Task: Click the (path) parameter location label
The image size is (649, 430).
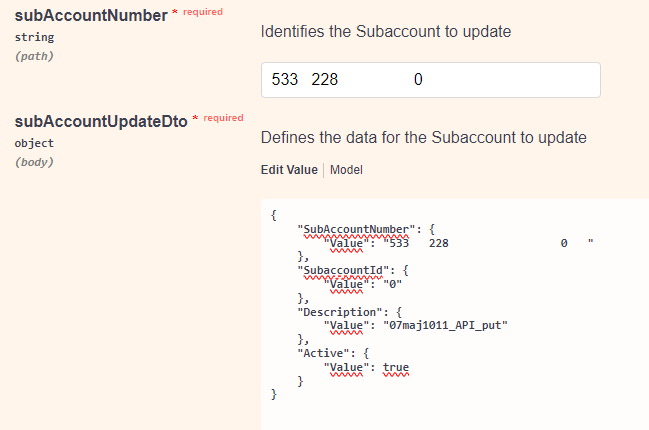Action: click(34, 56)
